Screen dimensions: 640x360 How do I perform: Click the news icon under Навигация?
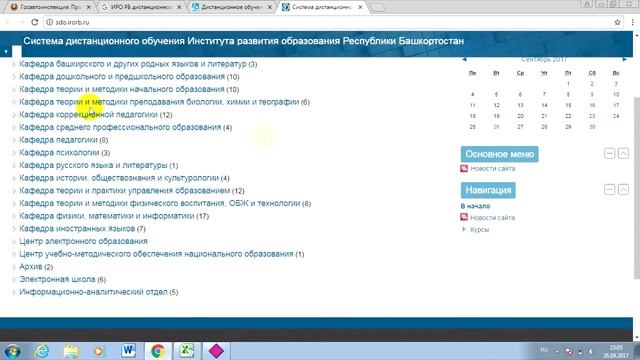[x=464, y=217]
